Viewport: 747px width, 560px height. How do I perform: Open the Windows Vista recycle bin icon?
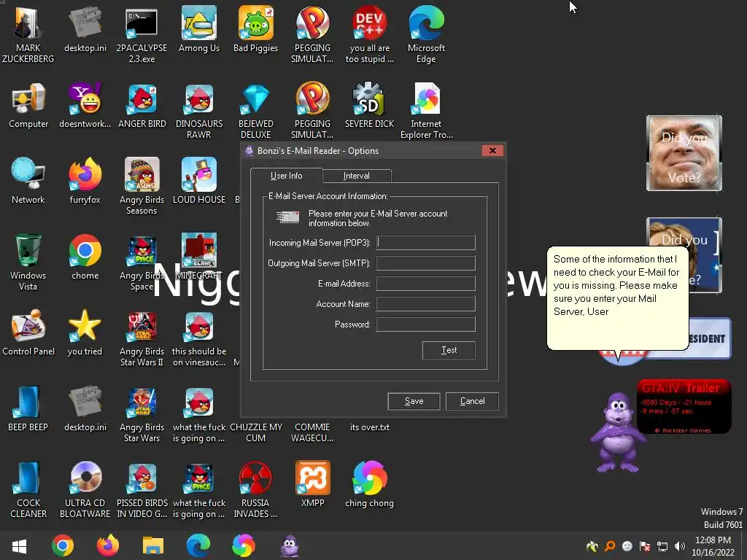coord(28,262)
